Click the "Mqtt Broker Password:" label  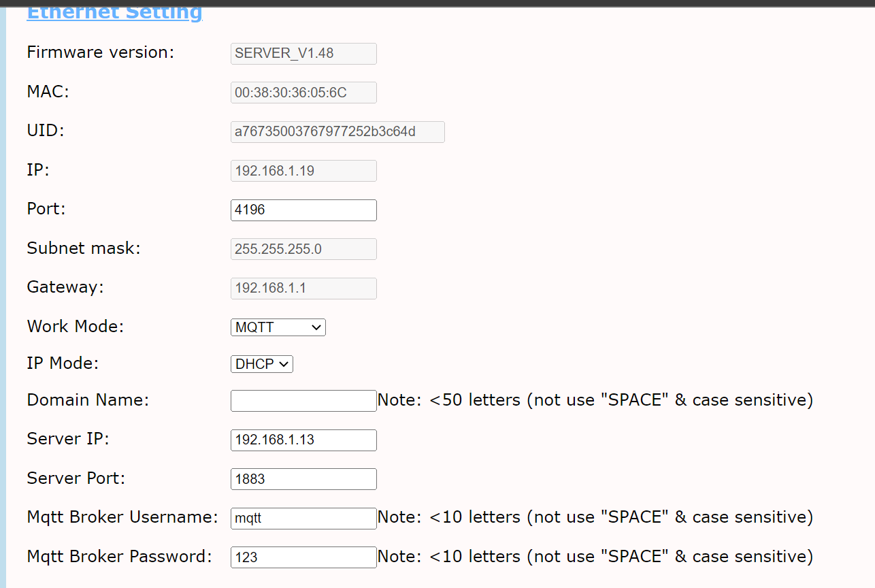[x=119, y=557]
